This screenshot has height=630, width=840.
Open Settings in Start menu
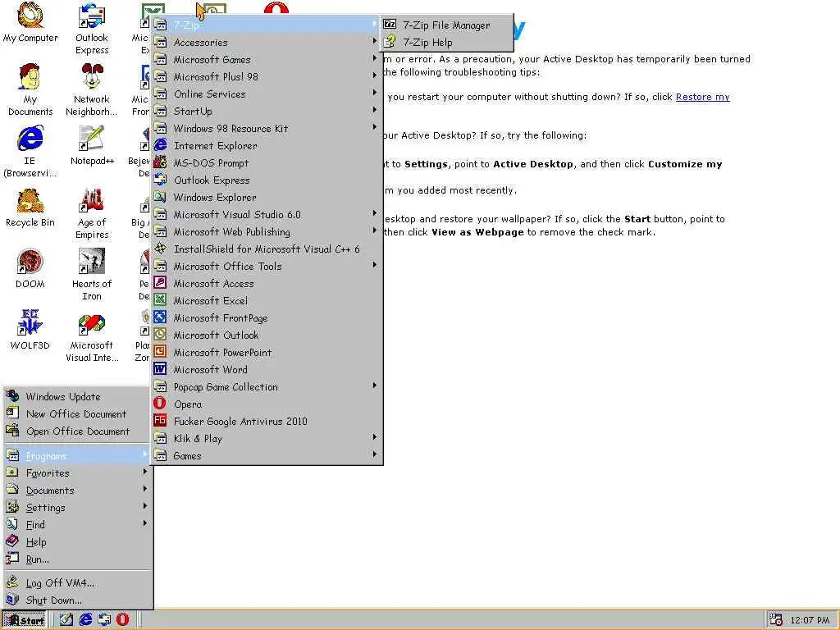(x=77, y=507)
